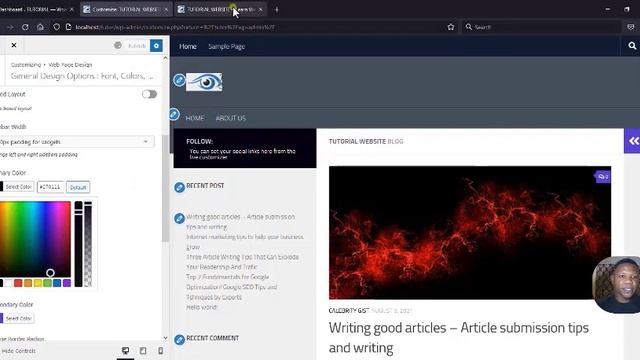Image resolution: width=640 pixels, height=360 pixels.
Task: Click Hide Controls at panel bottom
Action: click(18, 351)
